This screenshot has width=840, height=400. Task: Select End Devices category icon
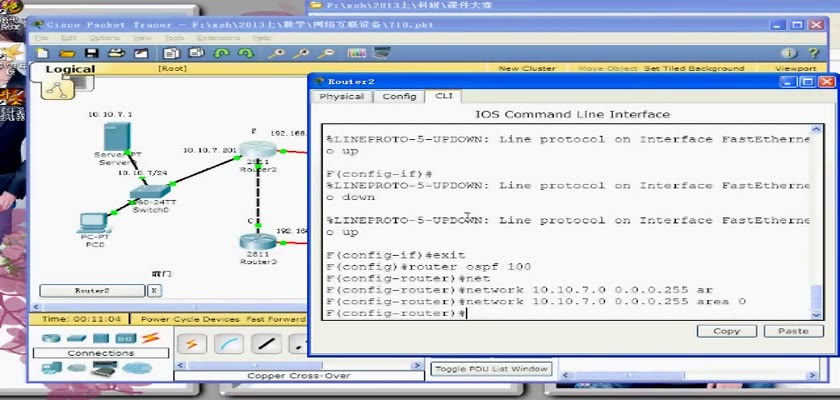pos(51,368)
